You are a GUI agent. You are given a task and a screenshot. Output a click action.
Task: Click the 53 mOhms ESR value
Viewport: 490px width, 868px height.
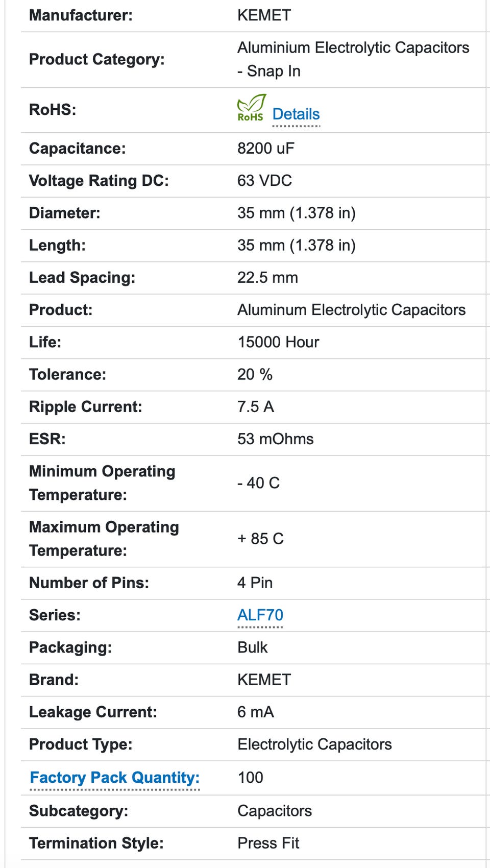pyautogui.click(x=275, y=439)
